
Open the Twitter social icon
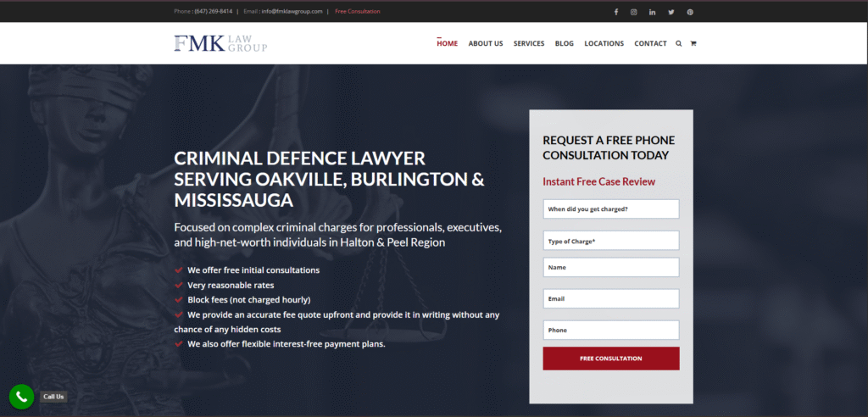coord(671,12)
